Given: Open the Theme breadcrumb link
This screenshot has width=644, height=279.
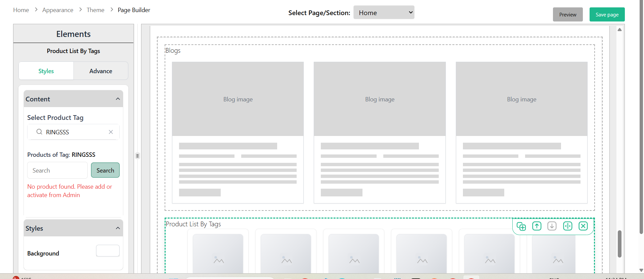Looking at the screenshot, I should coord(95,10).
